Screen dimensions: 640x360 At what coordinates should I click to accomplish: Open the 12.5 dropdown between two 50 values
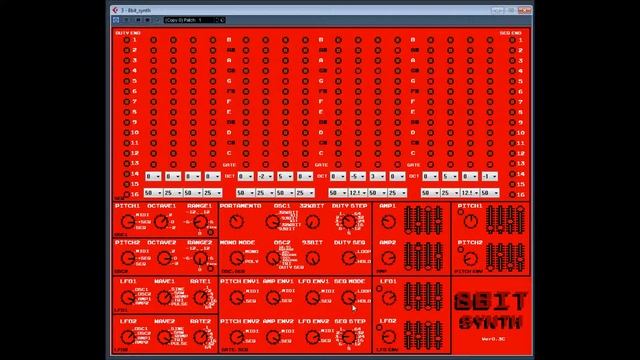[358, 193]
